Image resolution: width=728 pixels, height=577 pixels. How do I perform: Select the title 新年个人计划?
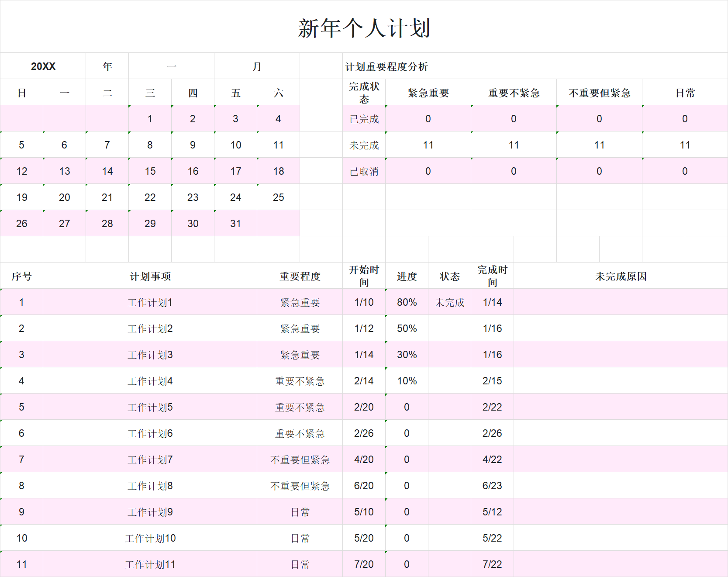tap(364, 26)
